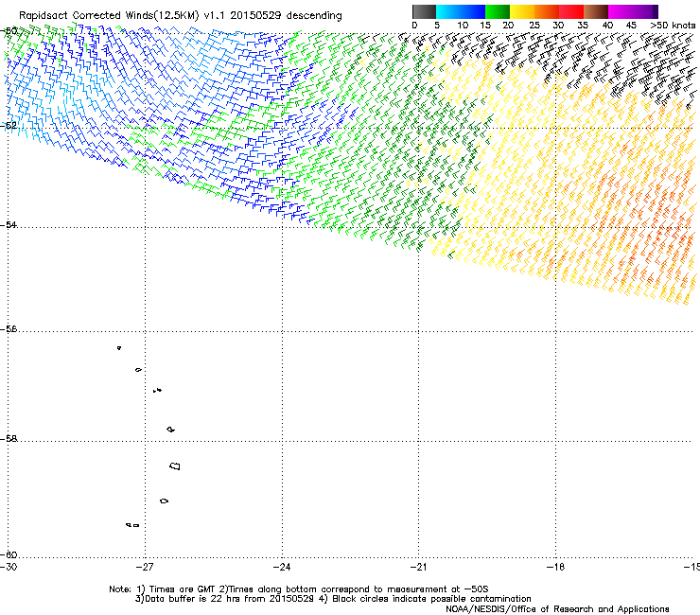Image resolution: width=700 pixels, height=615 pixels.
Task: Click the ">50 knots" legend label
Action: [673, 25]
